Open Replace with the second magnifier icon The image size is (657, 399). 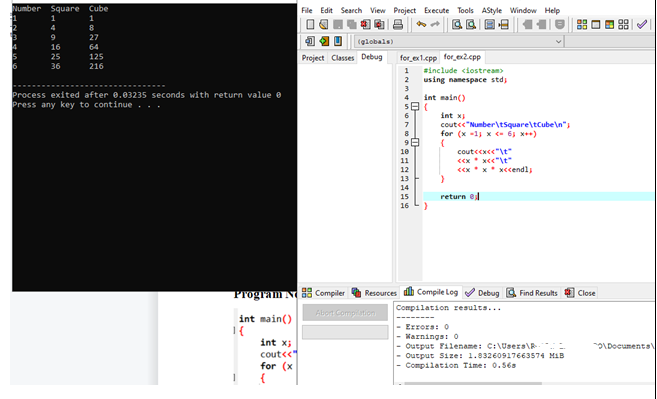(471, 24)
